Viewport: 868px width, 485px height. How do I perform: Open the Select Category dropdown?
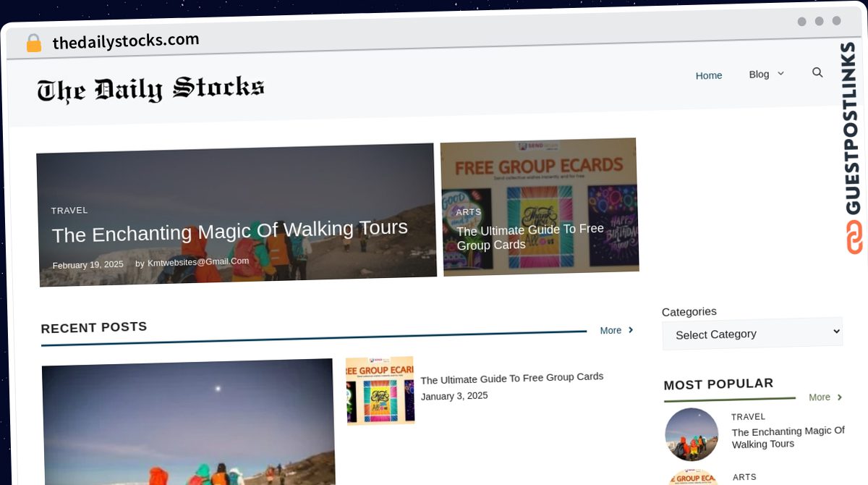pos(752,334)
